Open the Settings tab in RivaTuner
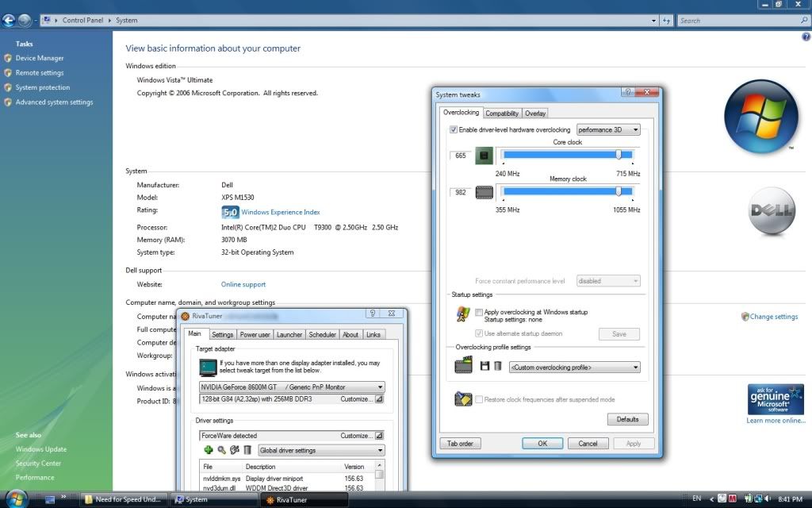The width and height of the screenshot is (812, 508). 223,334
